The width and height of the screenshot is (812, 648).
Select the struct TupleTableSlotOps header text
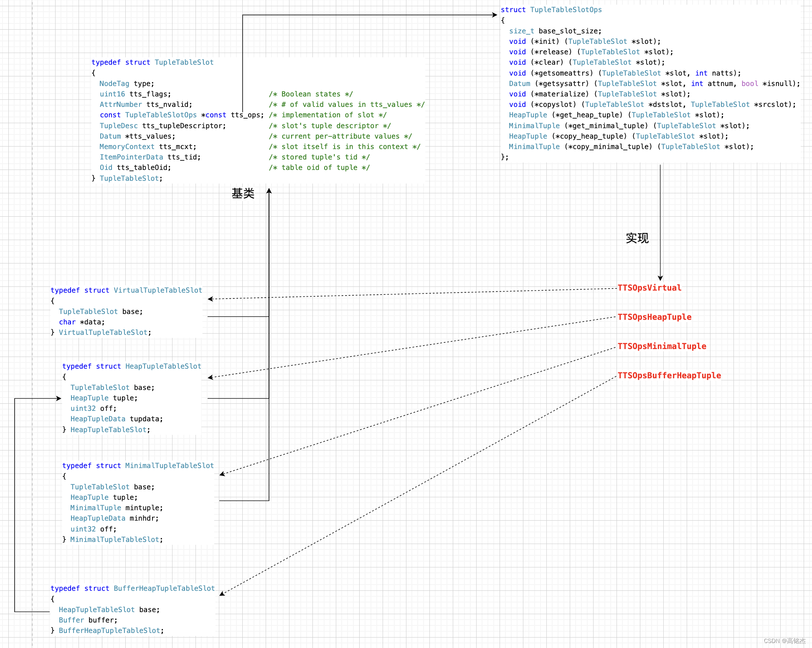tap(551, 10)
